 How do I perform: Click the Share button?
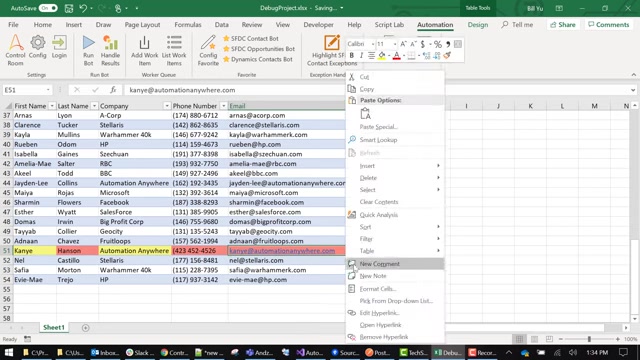562,24
